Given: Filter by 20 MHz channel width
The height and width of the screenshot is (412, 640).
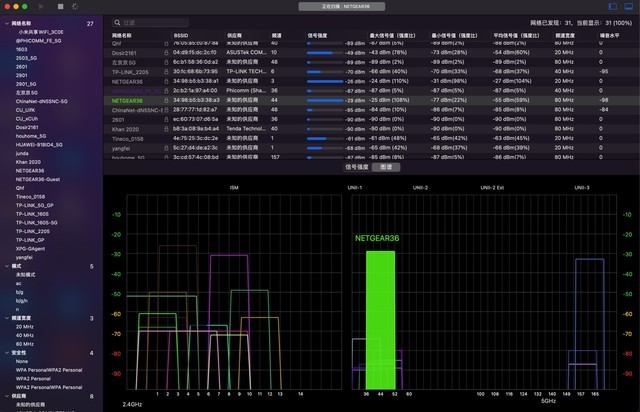Looking at the screenshot, I should pyautogui.click(x=24, y=327).
